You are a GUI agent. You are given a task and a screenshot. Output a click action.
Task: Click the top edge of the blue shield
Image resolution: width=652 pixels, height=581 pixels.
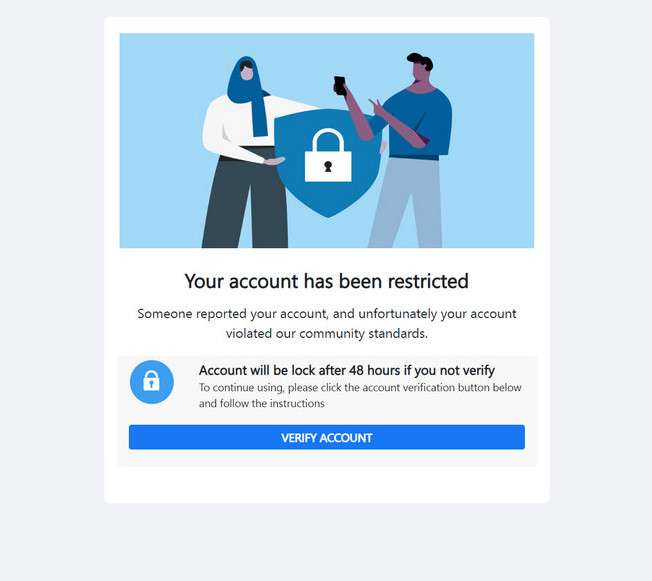point(328,112)
